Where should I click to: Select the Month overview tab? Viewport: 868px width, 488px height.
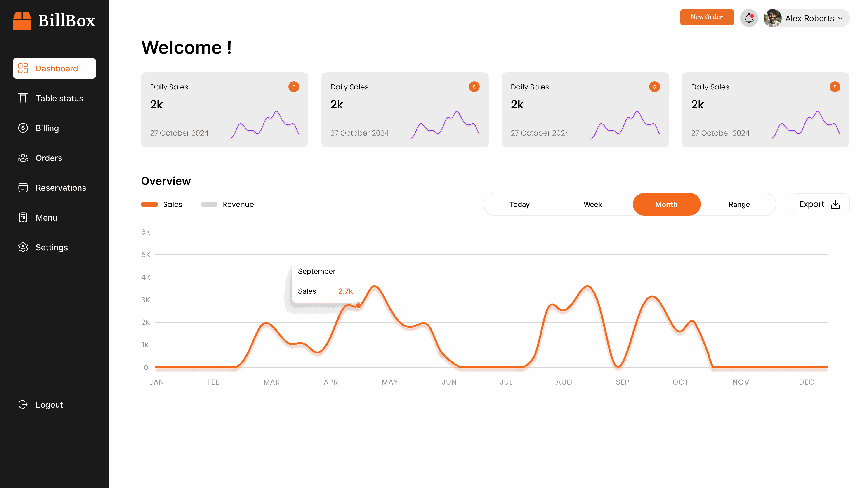[x=667, y=204]
